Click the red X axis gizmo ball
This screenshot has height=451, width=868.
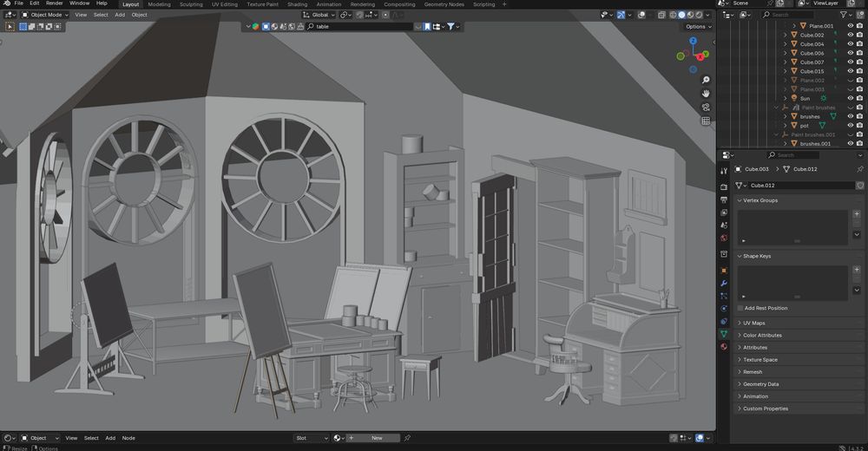tap(700, 57)
